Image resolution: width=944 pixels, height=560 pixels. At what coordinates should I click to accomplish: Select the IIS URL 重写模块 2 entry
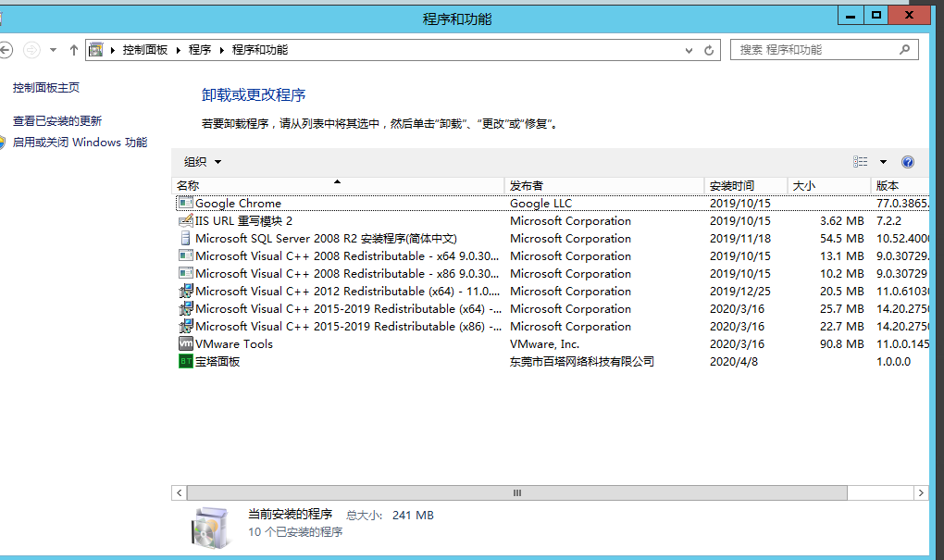(x=243, y=221)
